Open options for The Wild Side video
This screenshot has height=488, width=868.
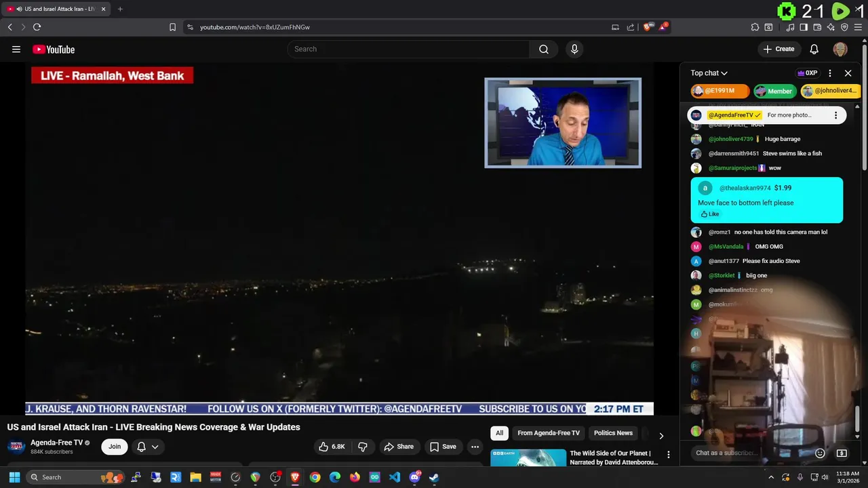coord(668,455)
